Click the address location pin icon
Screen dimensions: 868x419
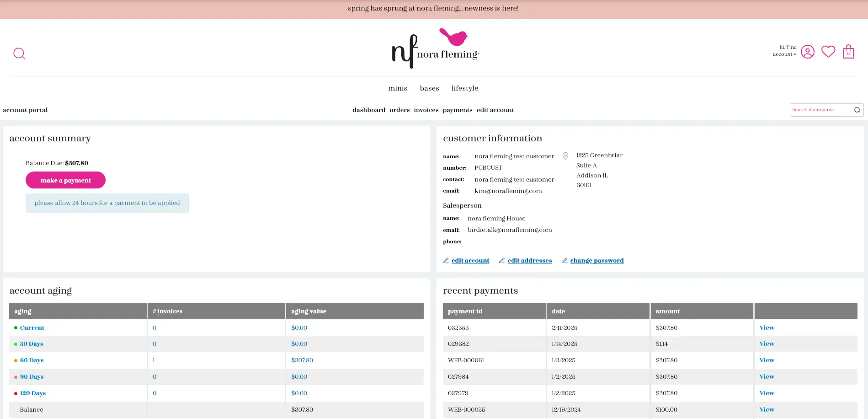point(565,156)
